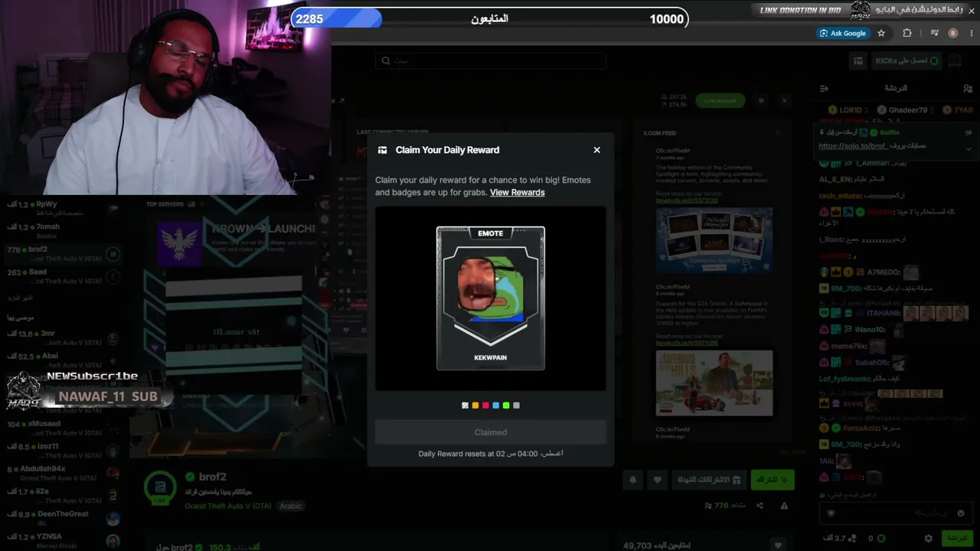
Task: Open the media control icon in toolbar
Action: click(934, 33)
